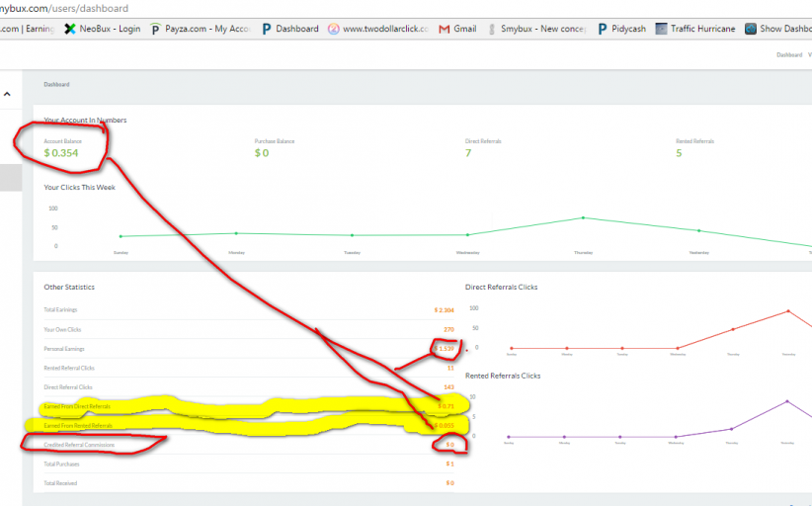Select the highlighted sidebar menu item
This screenshot has width=812, height=506.
(x=12, y=177)
